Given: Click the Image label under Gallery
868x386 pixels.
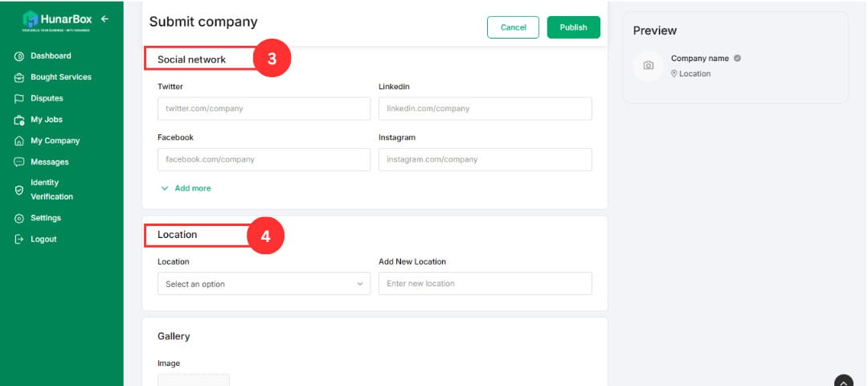Looking at the screenshot, I should pos(169,363).
